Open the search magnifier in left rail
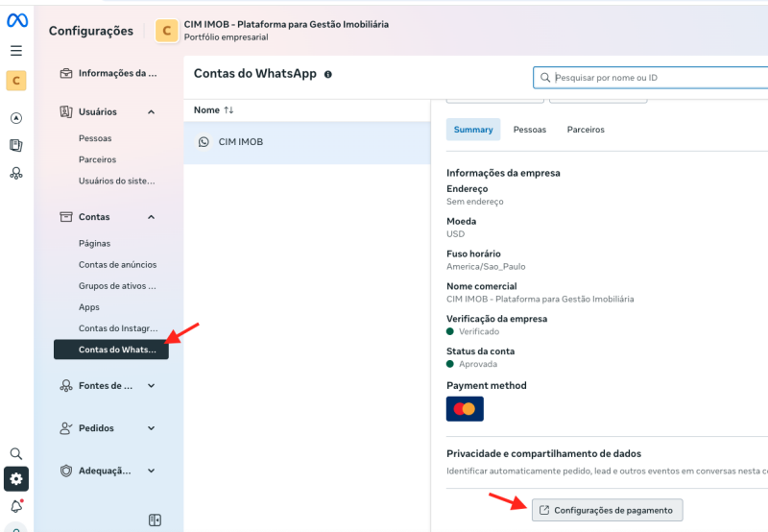This screenshot has width=768, height=532. click(16, 453)
